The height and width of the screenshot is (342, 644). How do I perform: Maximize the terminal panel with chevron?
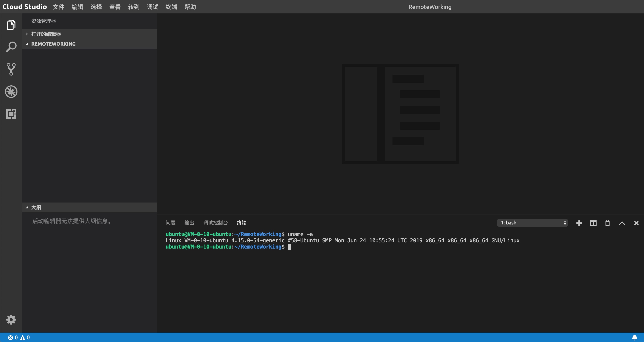[622, 223]
